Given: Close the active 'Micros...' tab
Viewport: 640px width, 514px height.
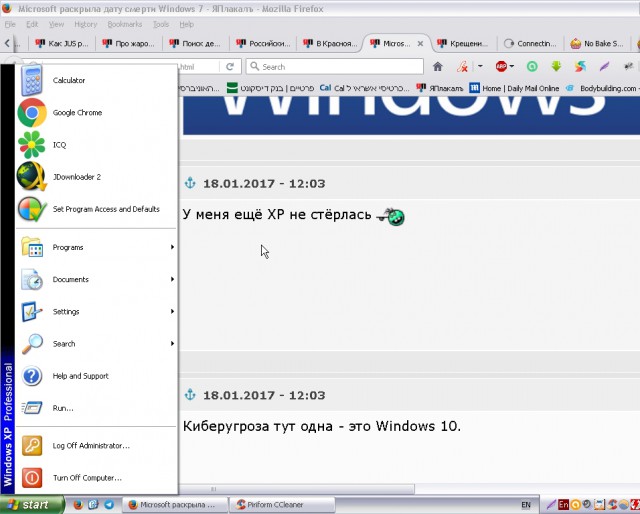Looking at the screenshot, I should tap(420, 44).
